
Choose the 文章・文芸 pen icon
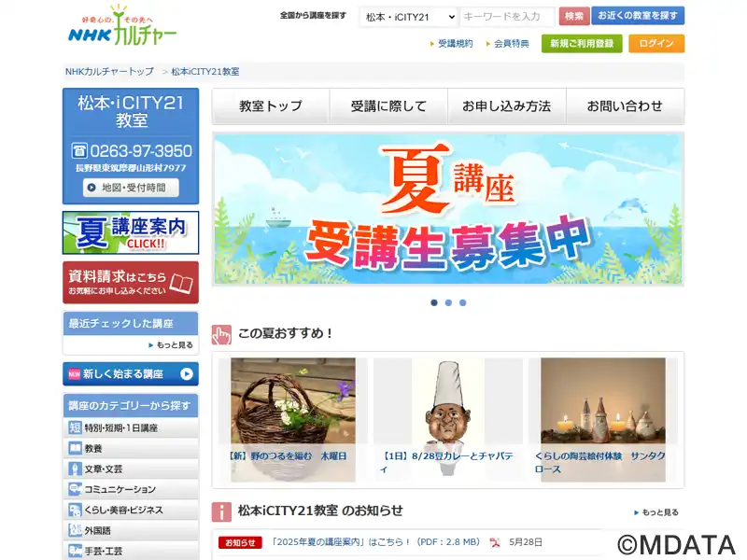point(75,469)
